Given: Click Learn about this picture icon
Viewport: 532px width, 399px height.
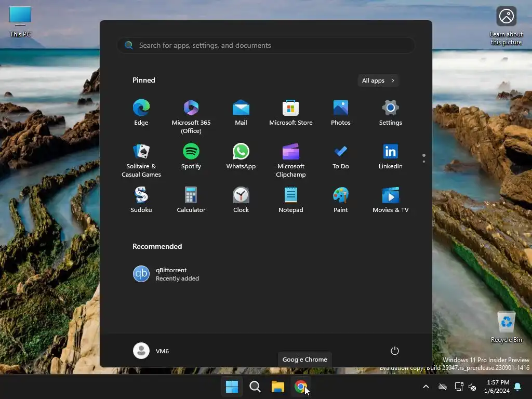Looking at the screenshot, I should coord(506,25).
